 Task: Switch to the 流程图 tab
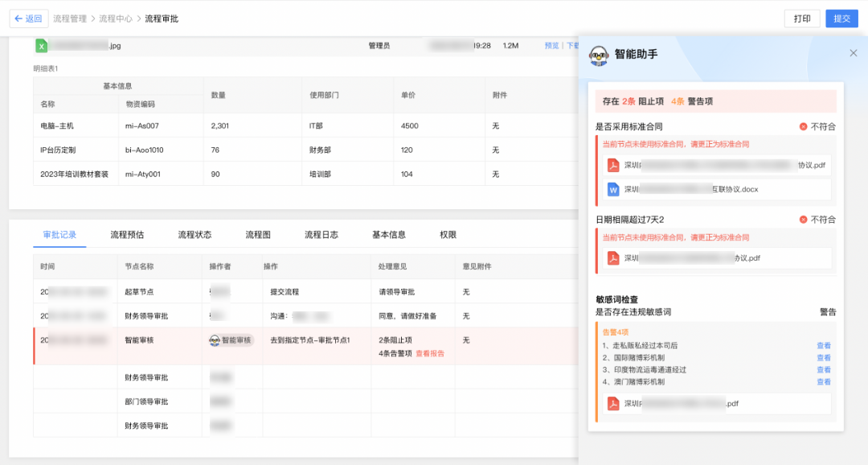[258, 235]
